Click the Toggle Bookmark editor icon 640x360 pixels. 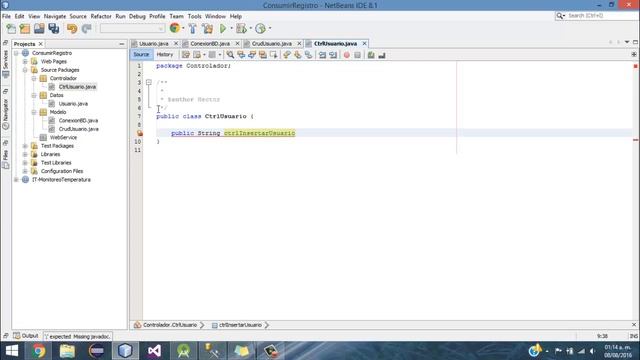click(x=309, y=55)
